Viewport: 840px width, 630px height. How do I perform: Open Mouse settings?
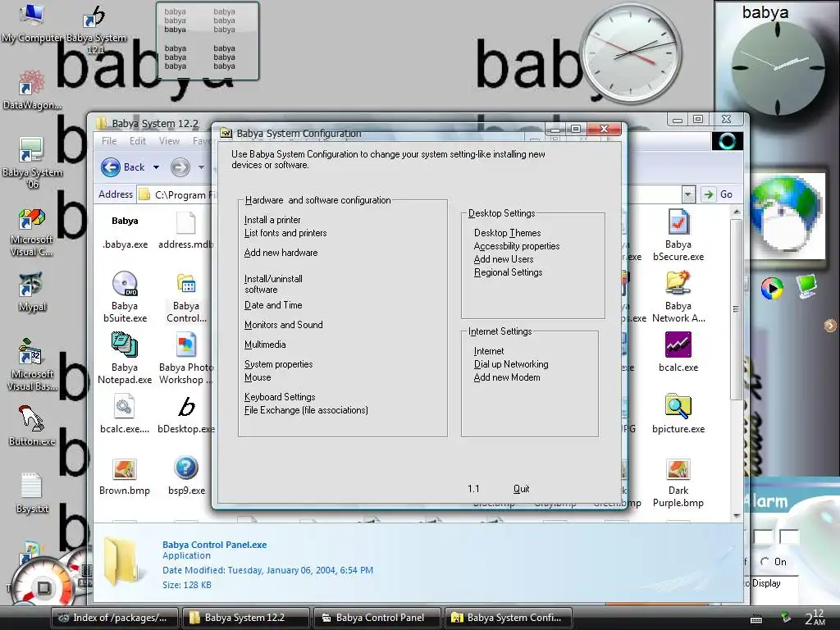coord(257,377)
